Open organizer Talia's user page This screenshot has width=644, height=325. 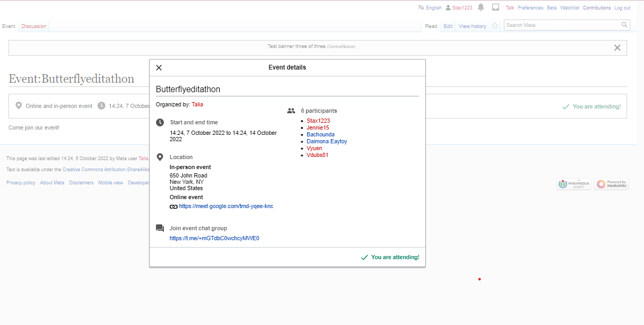click(x=197, y=105)
